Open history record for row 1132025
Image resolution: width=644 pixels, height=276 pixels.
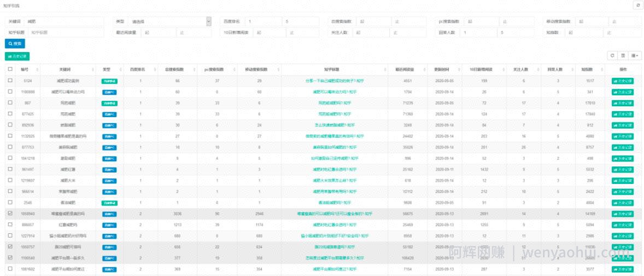623,136
